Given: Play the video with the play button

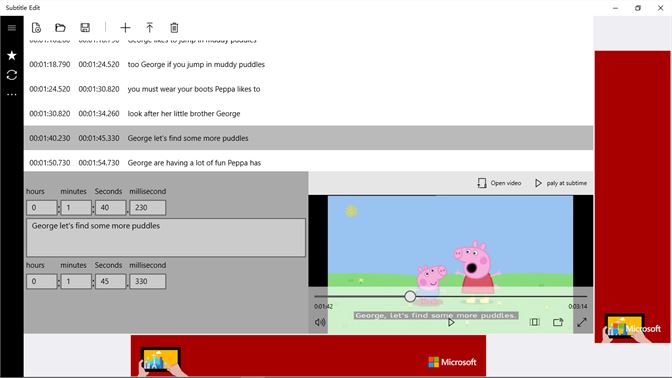Looking at the screenshot, I should (451, 322).
